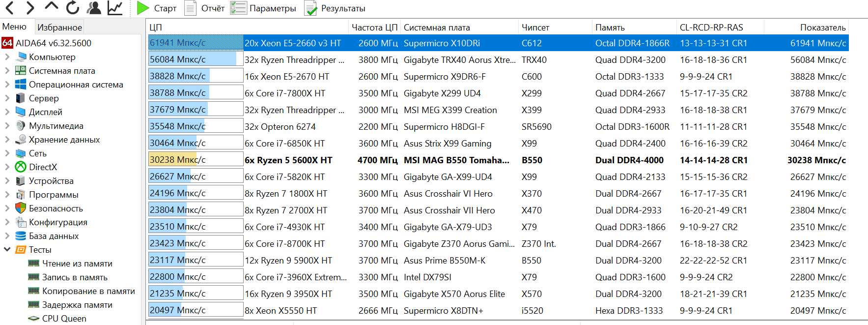Sort by the Память column header

click(634, 28)
